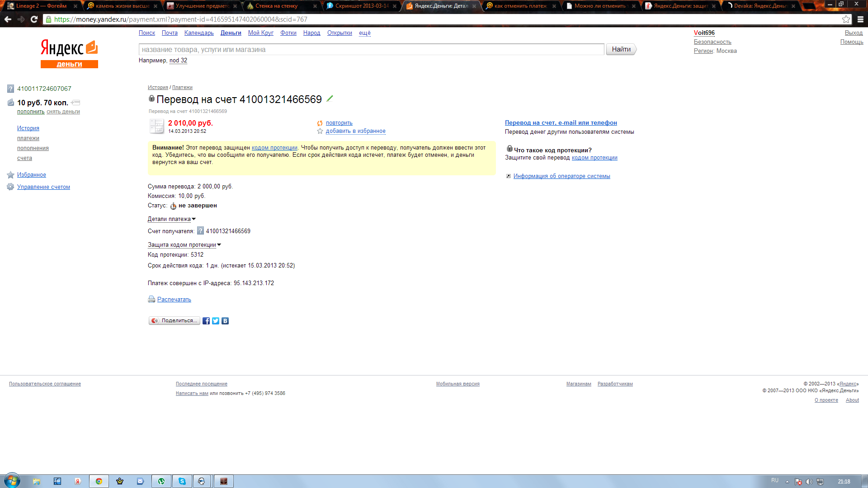Click the product search input field
The height and width of the screenshot is (488, 868).
pos(371,49)
